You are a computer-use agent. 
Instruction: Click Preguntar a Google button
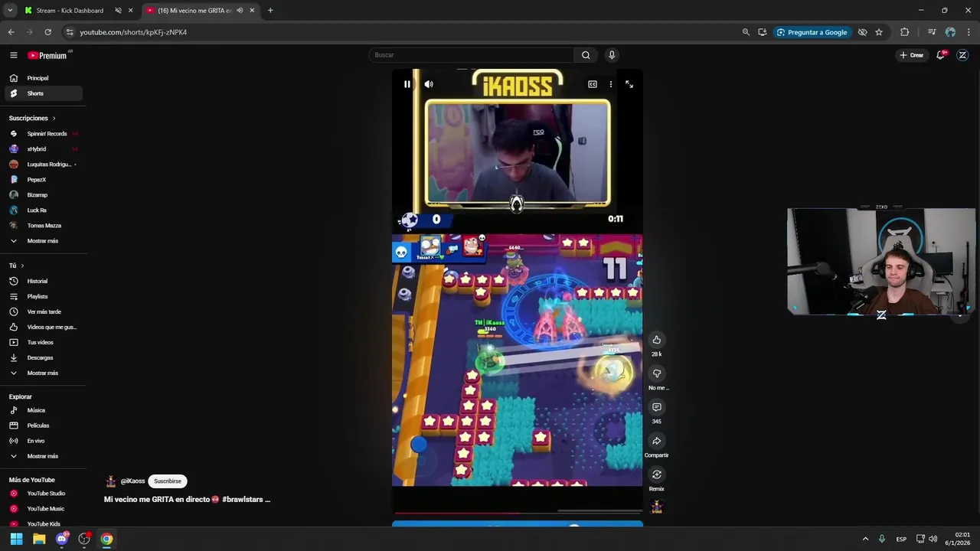pos(812,32)
